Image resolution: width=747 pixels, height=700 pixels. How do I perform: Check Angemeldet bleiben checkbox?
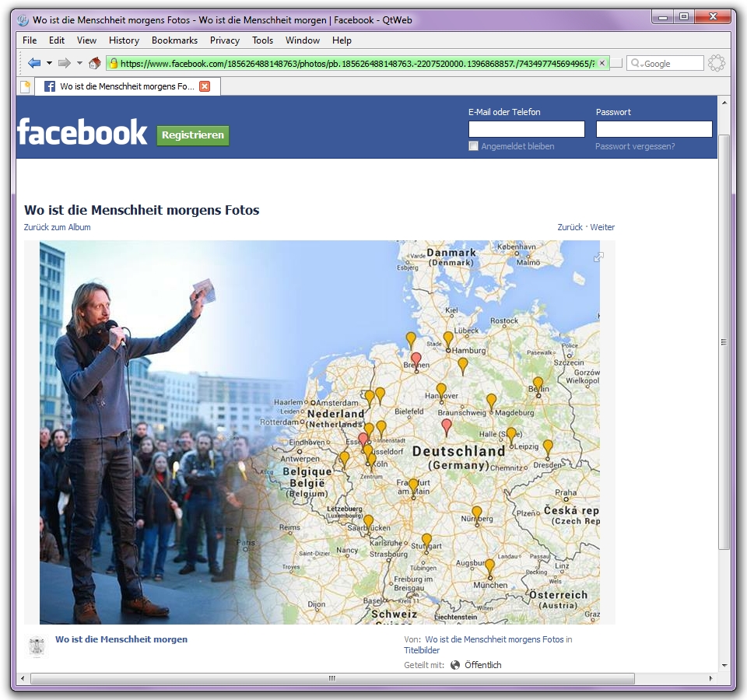point(473,146)
